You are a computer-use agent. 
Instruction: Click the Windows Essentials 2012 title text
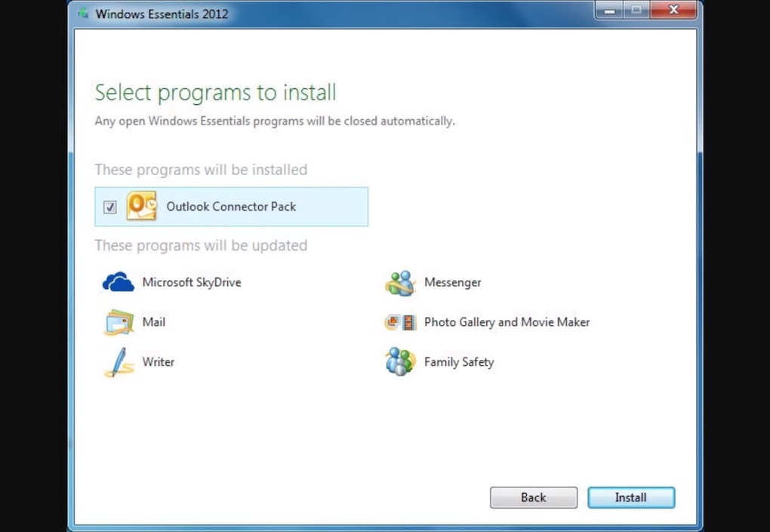pos(162,14)
